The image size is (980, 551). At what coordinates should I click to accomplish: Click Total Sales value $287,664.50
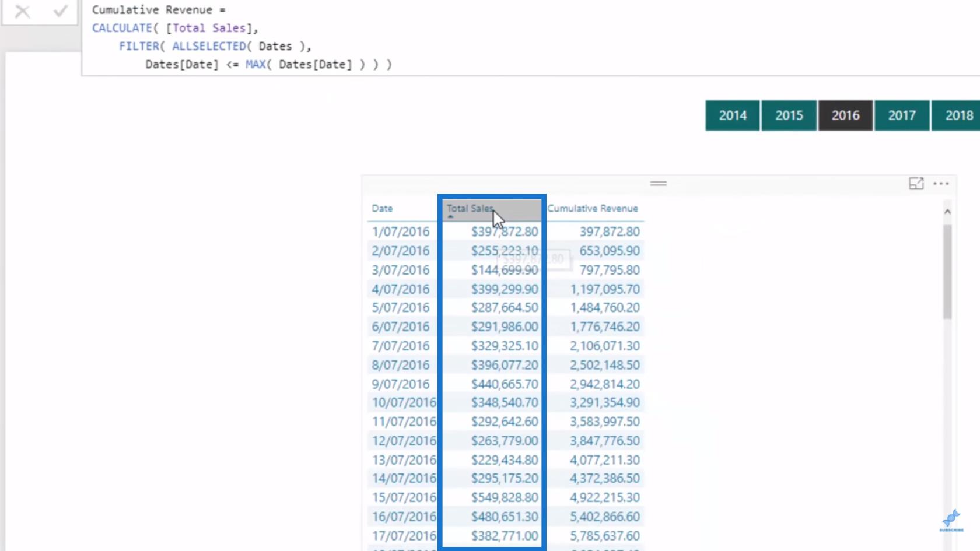(505, 307)
